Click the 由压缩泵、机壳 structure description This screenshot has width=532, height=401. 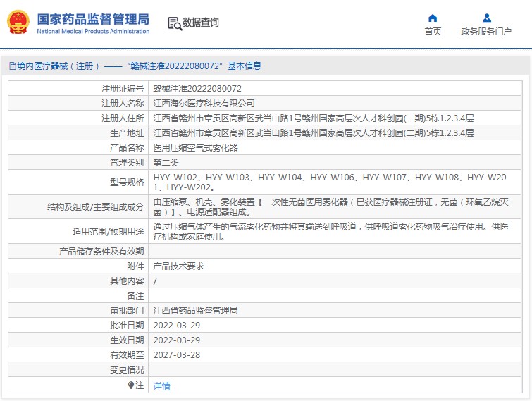pyautogui.click(x=330, y=207)
